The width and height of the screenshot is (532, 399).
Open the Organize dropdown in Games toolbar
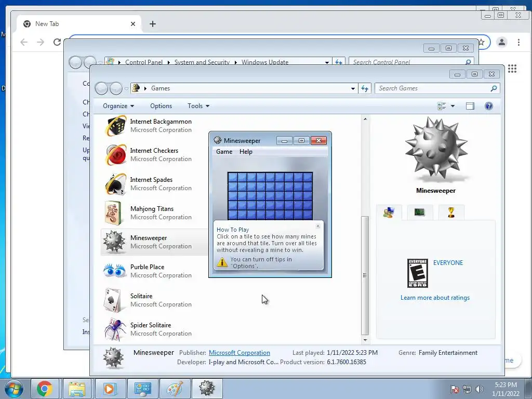(118, 106)
